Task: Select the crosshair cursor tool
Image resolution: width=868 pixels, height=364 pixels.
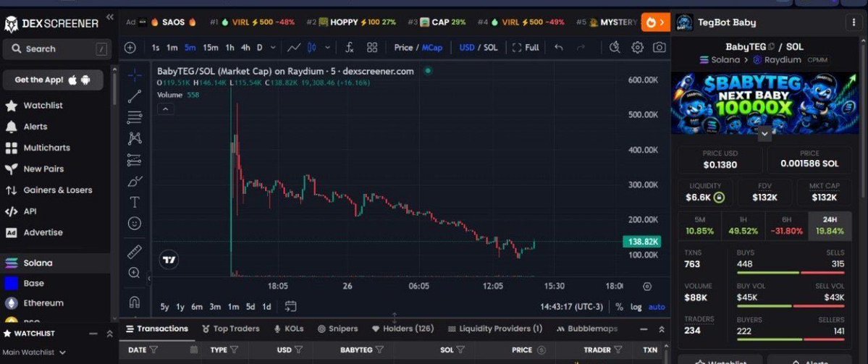Action: pyautogui.click(x=135, y=75)
